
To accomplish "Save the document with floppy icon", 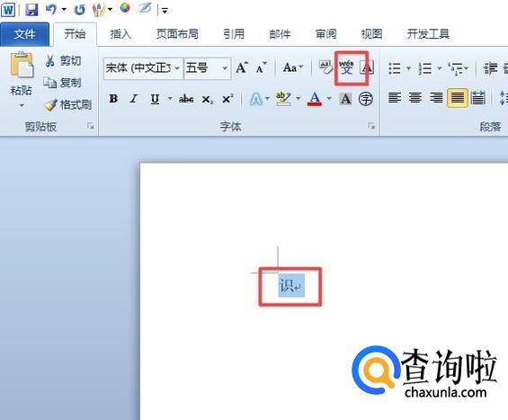I will 31,9.
